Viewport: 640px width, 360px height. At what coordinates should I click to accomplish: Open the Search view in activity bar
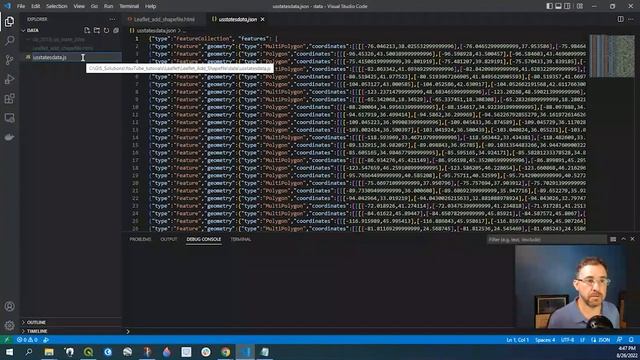[9, 40]
